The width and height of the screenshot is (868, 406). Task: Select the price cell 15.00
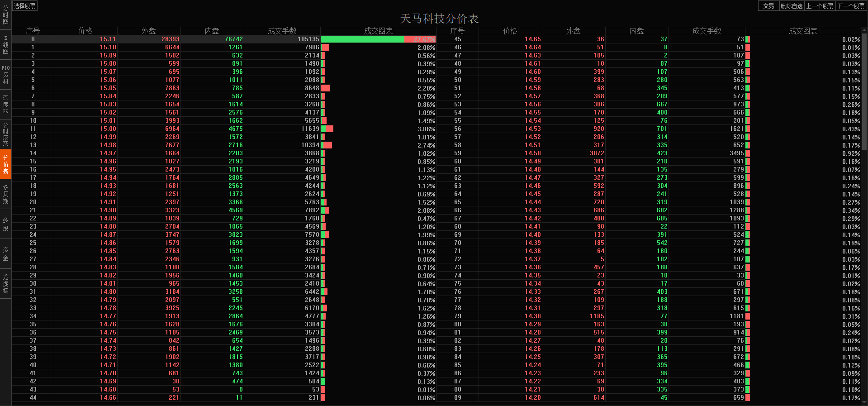pyautogui.click(x=108, y=129)
